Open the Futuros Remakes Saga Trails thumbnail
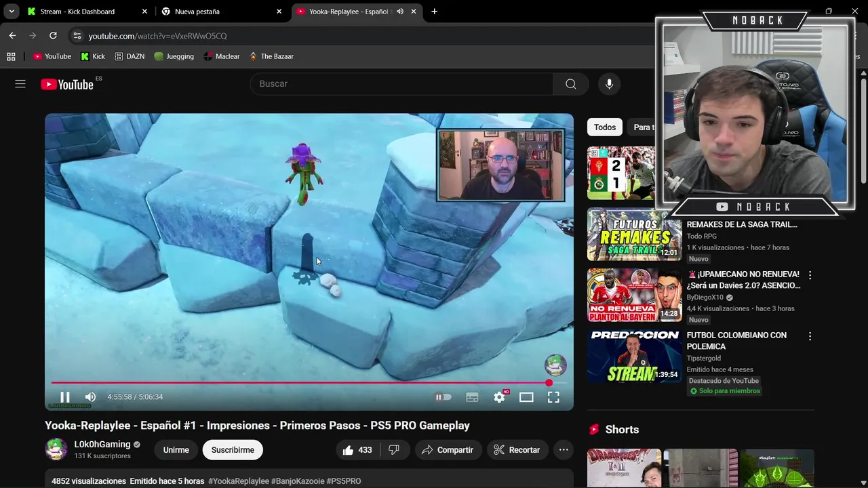This screenshot has height=488, width=868. point(634,235)
